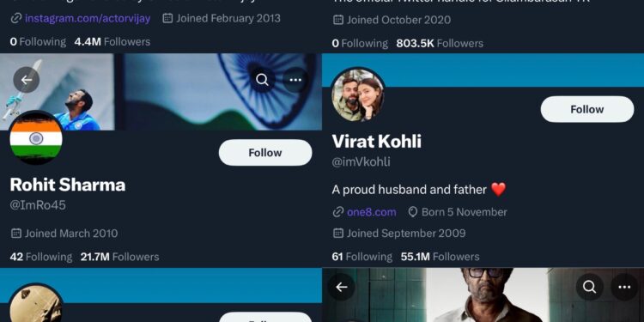Image resolution: width=644 pixels, height=322 pixels.
Task: Open three-dot menu on bottom-right profile
Action: pyautogui.click(x=624, y=287)
